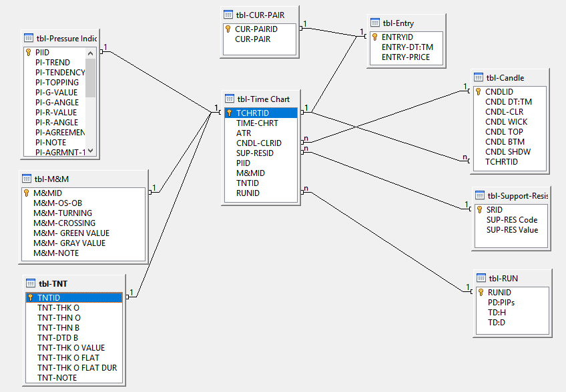Select the M&M-CROSSING field in tbl-M&M

[64, 223]
